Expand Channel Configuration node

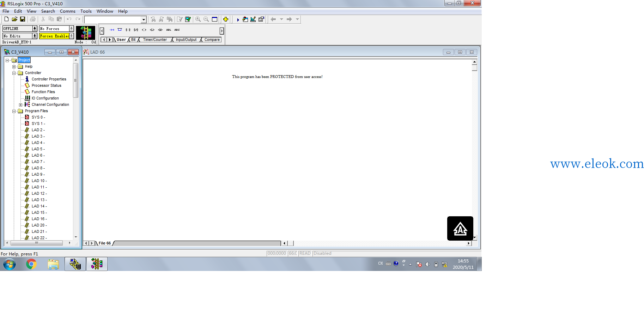click(21, 105)
